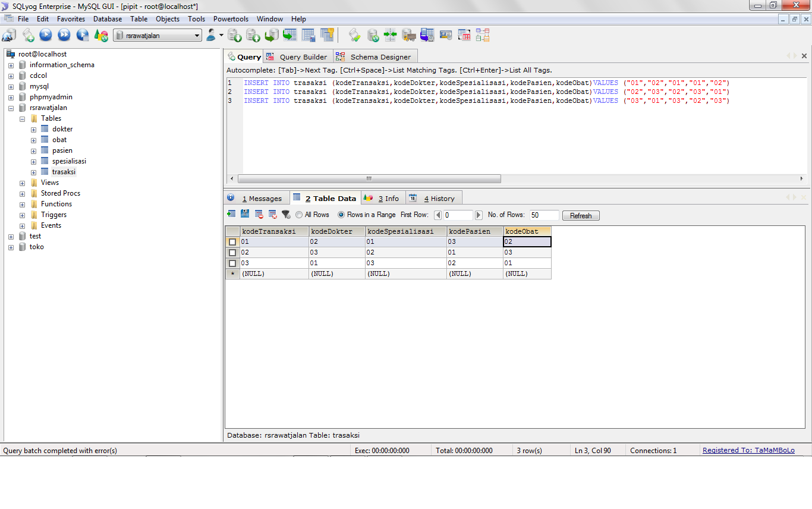Click the Refresh button
The image size is (812, 509).
pos(581,216)
